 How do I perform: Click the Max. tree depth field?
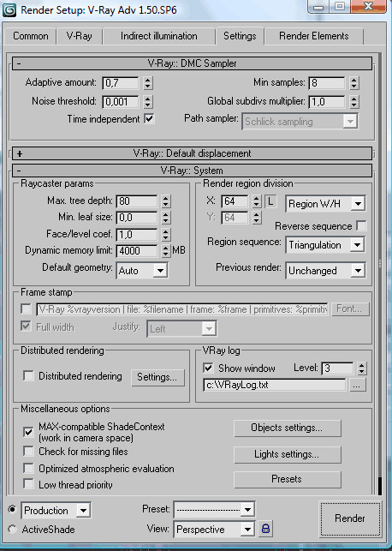point(137,201)
